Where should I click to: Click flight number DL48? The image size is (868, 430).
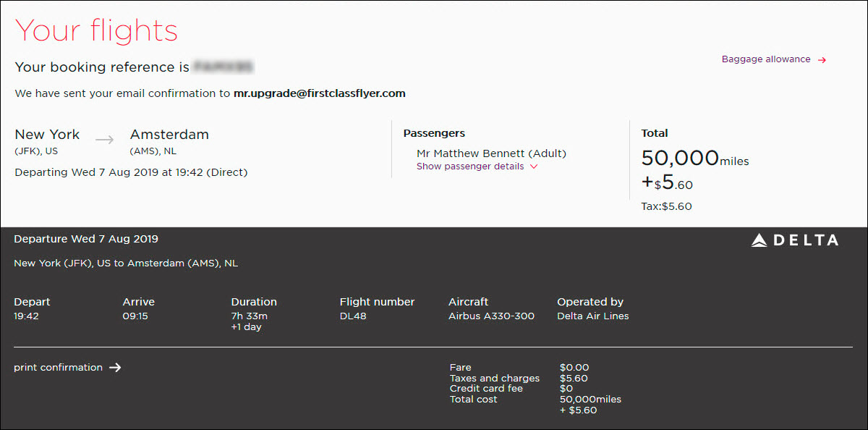[x=353, y=316]
